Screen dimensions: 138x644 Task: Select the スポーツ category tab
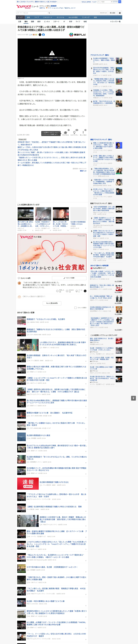[56, 21]
